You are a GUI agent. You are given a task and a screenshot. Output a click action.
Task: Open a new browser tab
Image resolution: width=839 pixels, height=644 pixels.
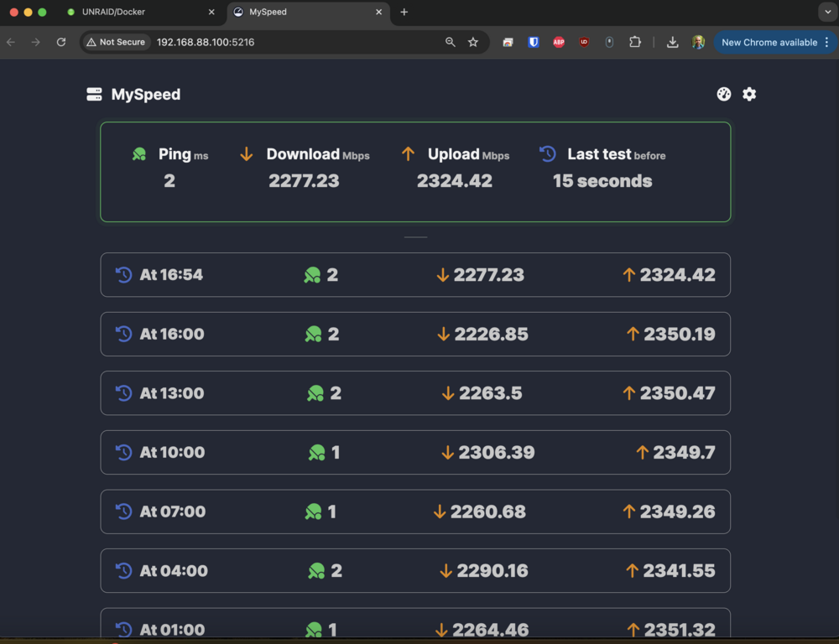(x=404, y=12)
